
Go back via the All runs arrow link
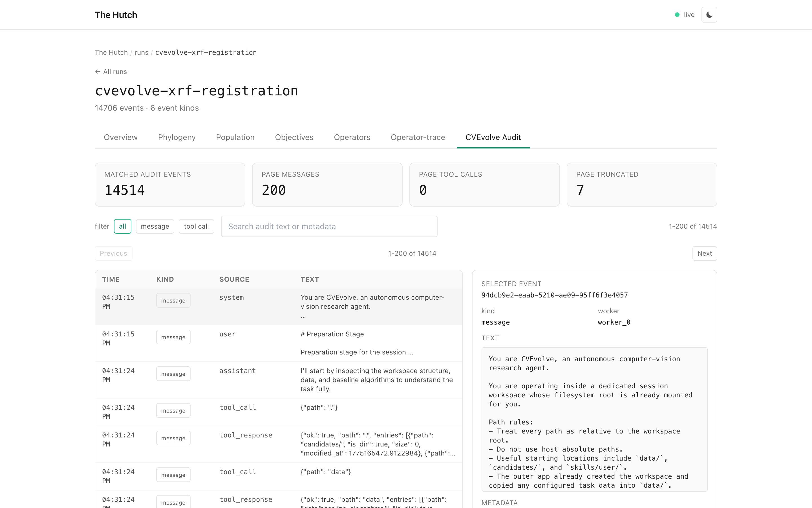tap(111, 72)
